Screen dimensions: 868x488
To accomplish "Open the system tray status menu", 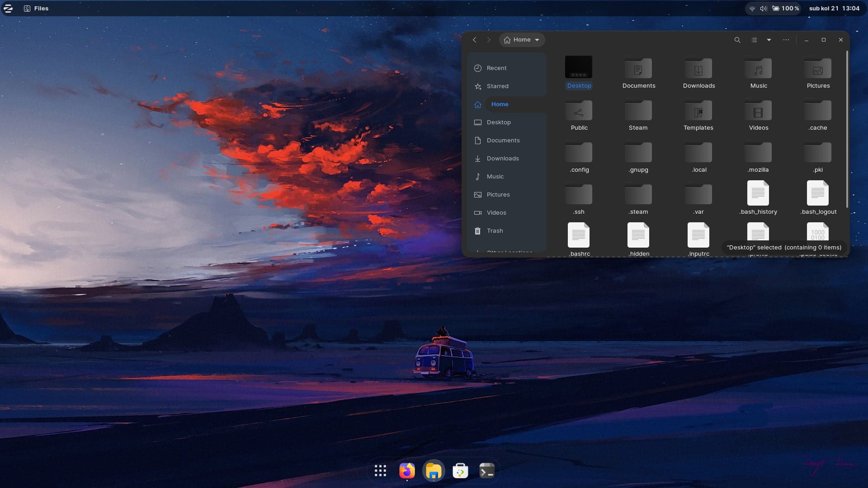I will pyautogui.click(x=774, y=8).
